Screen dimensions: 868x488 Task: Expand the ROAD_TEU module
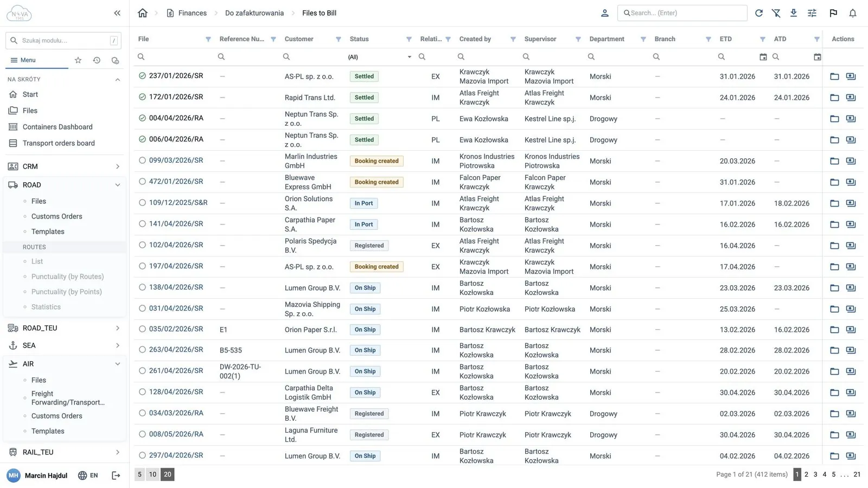click(65, 328)
